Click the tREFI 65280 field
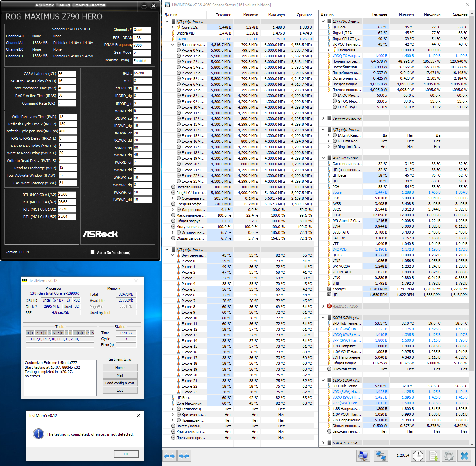This screenshot has width=476, height=466. coord(143,73)
